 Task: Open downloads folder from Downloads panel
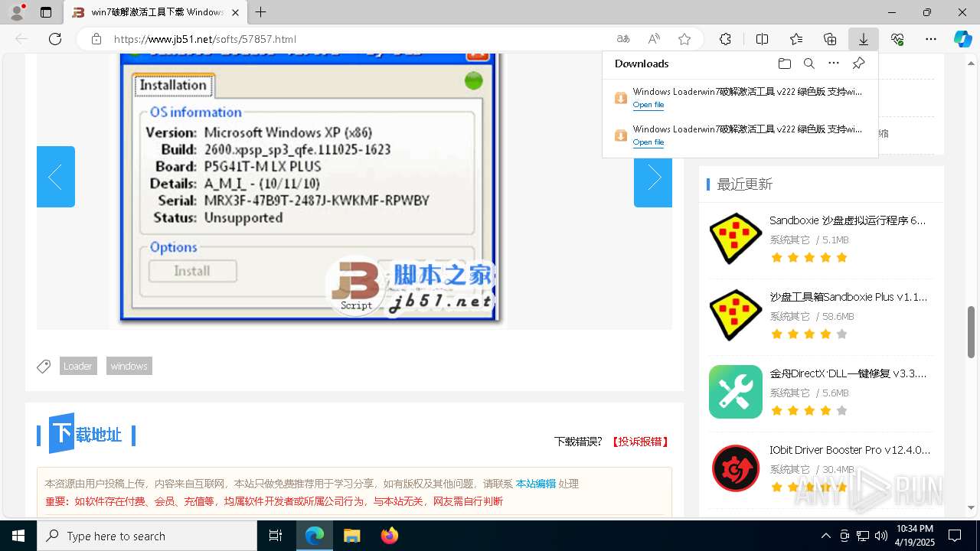[784, 64]
